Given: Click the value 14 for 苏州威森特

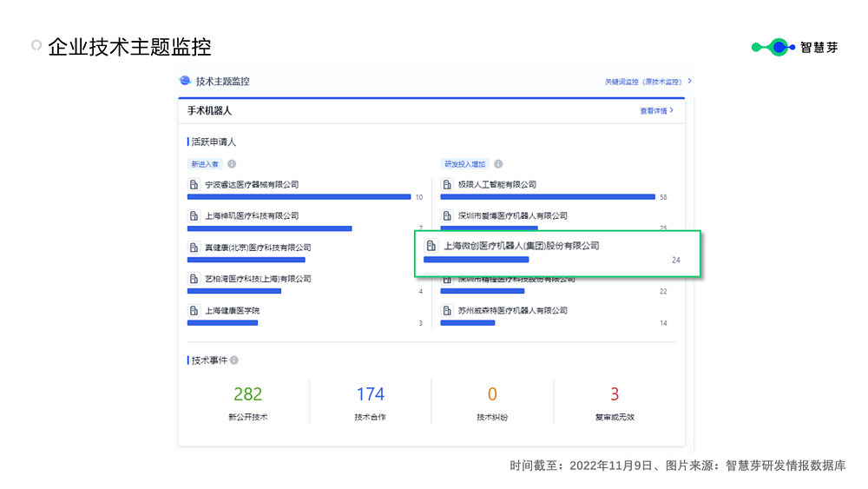Looking at the screenshot, I should pyautogui.click(x=663, y=323).
